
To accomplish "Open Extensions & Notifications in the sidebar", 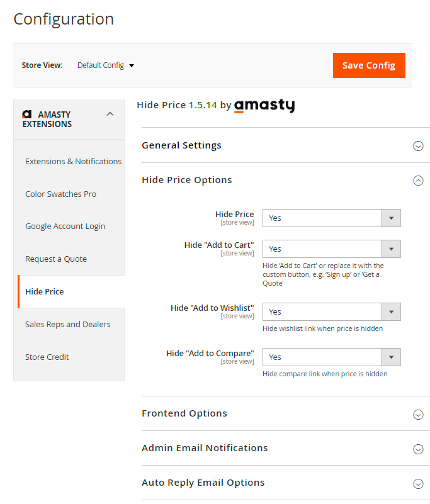I will tap(73, 162).
